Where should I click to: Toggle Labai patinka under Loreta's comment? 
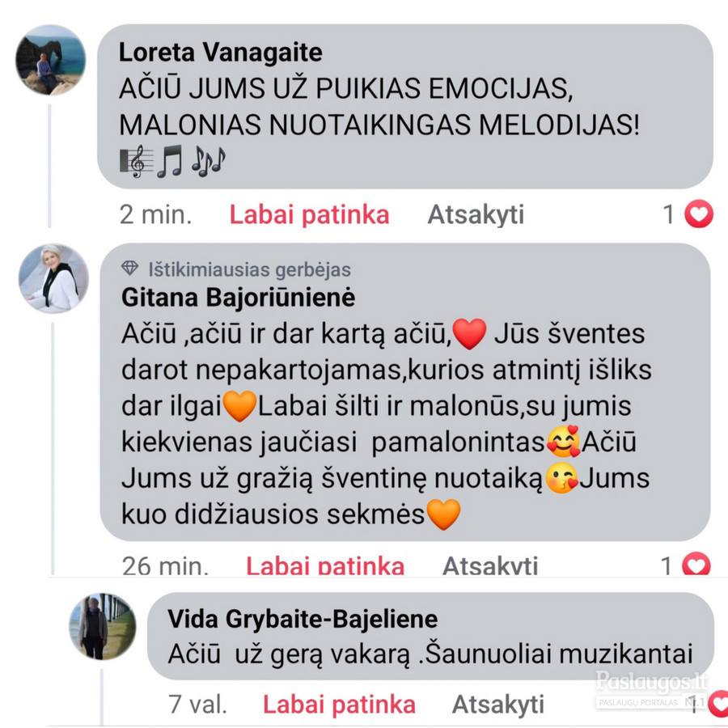point(309,214)
